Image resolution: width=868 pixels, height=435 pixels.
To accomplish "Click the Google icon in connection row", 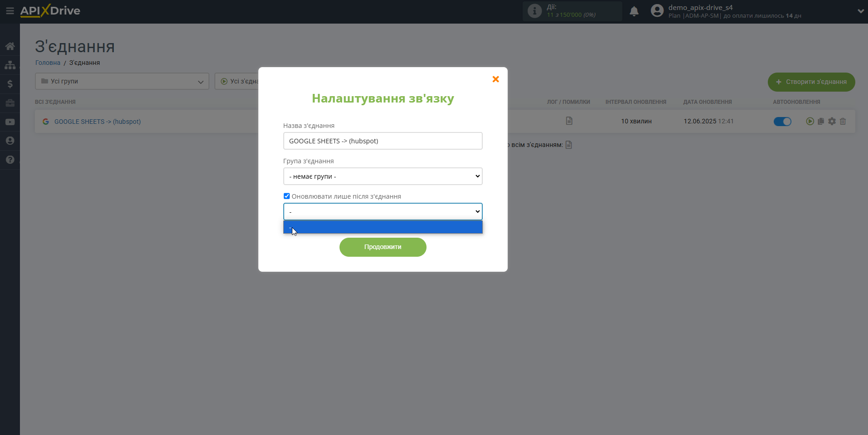I will (x=46, y=122).
